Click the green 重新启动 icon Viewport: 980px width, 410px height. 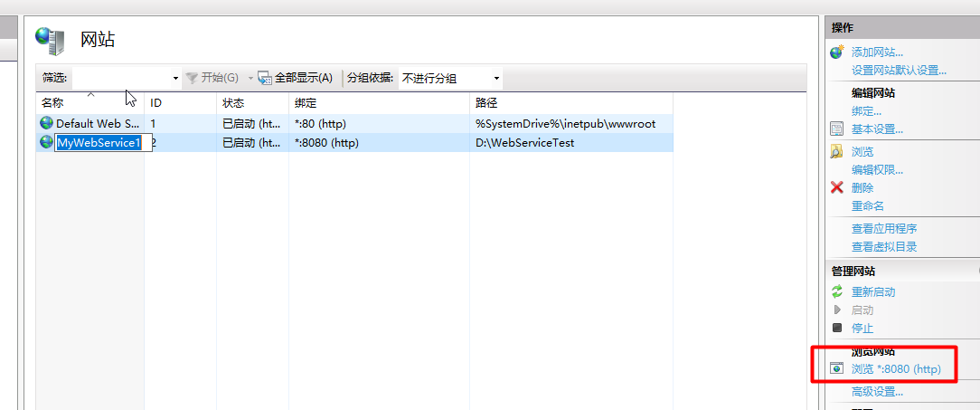(x=837, y=291)
